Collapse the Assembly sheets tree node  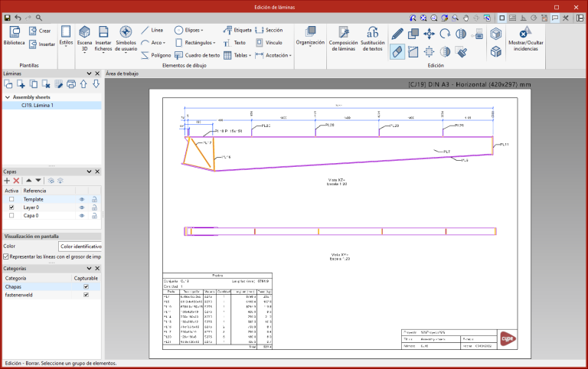[7, 97]
